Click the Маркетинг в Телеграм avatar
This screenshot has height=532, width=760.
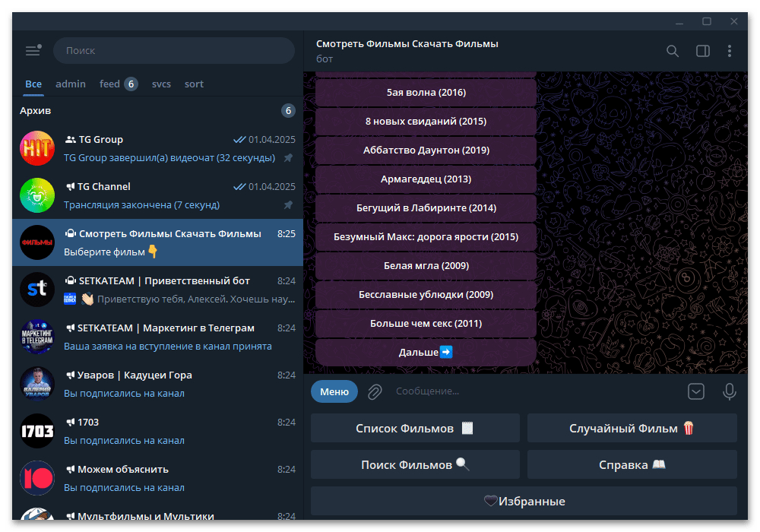point(37,336)
